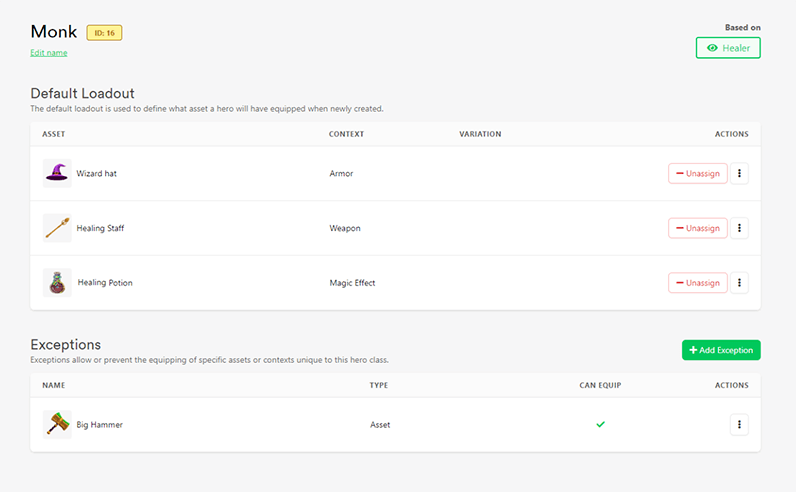Click the Healing Staff asset icon
This screenshot has width=796, height=492.
click(57, 228)
